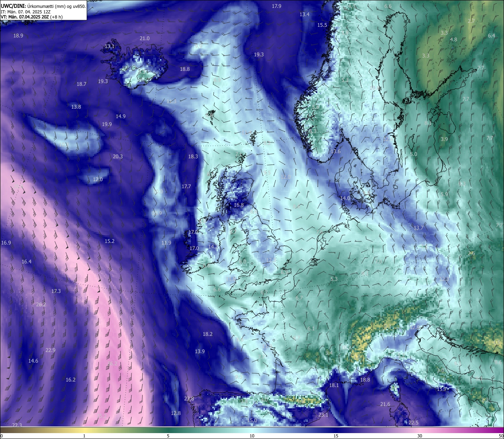The width and height of the screenshot is (504, 439).
Task: Click the 6.6 value at the top right
Action: (x=388, y=6)
